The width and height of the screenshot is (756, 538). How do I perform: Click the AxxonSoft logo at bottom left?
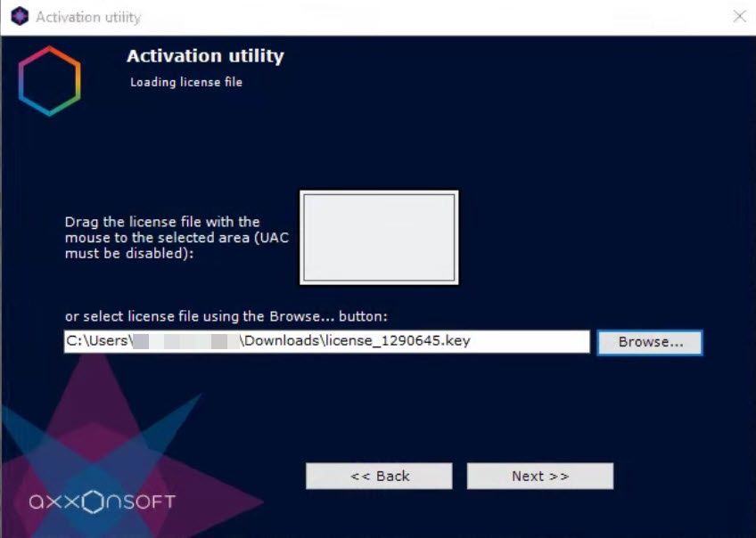102,501
